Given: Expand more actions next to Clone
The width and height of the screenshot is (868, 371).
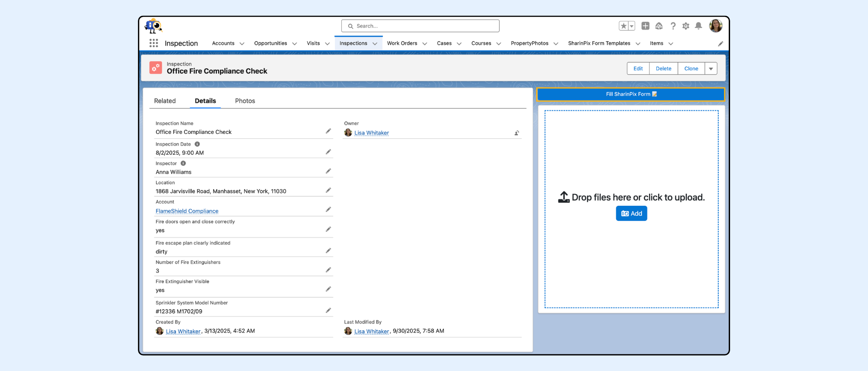Looking at the screenshot, I should 711,69.
